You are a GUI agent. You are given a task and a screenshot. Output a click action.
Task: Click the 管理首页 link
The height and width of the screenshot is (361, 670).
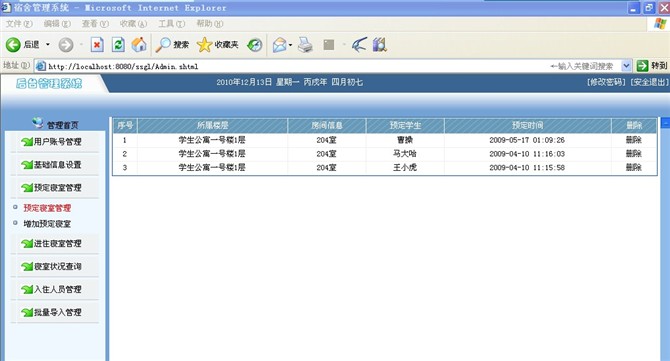coord(62,125)
